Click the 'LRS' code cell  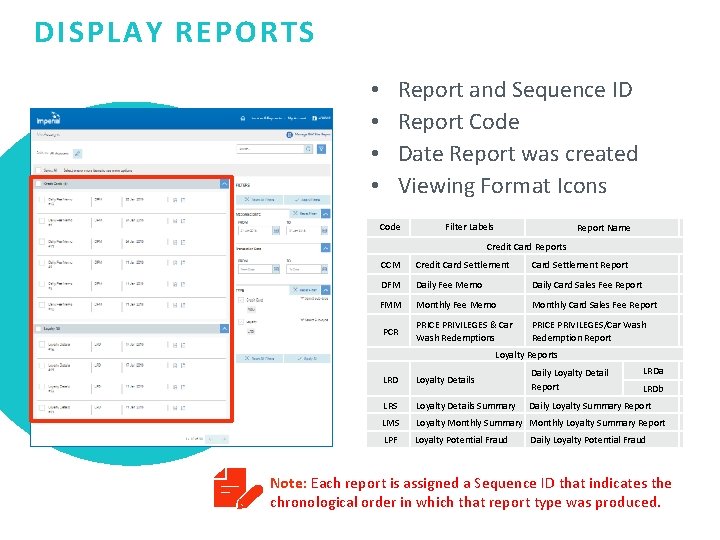pos(390,406)
